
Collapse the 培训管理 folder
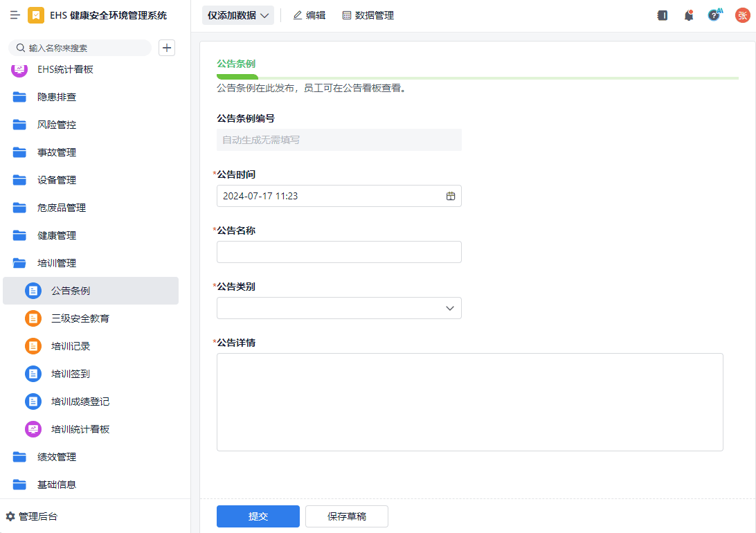[x=91, y=263]
